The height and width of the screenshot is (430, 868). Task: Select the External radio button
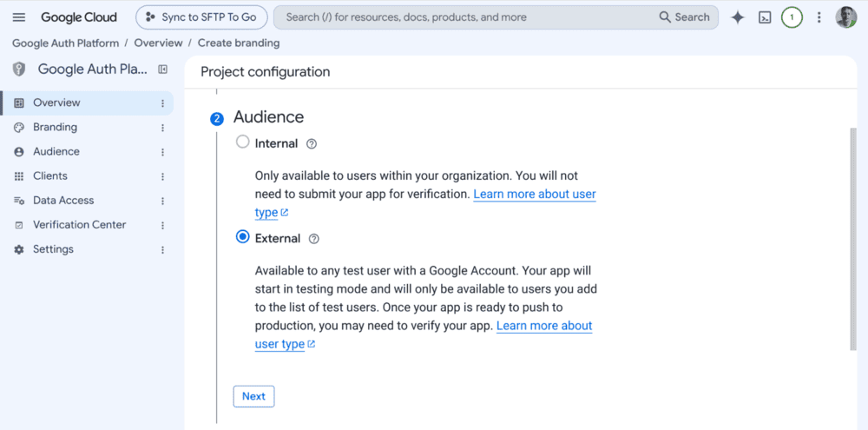coord(242,237)
